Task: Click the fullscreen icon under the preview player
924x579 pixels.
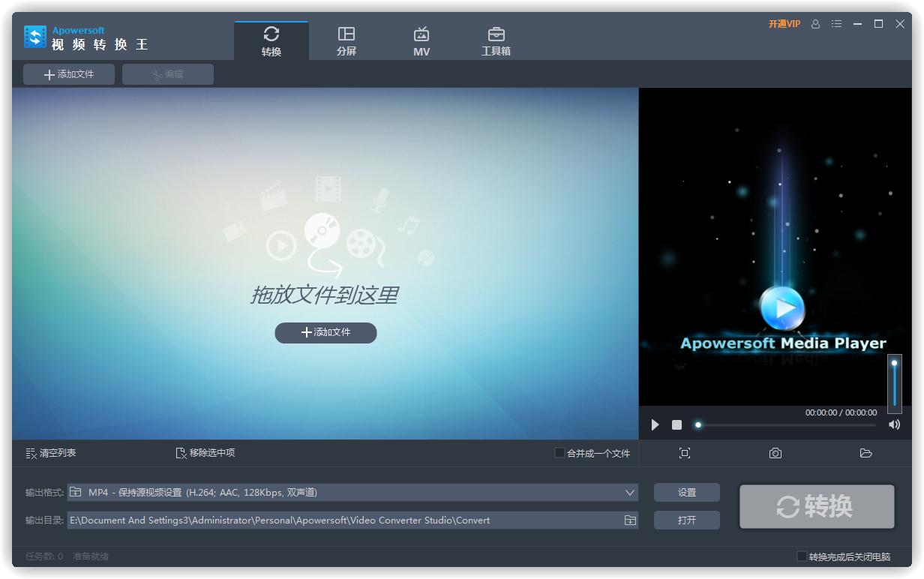Action: tap(685, 453)
